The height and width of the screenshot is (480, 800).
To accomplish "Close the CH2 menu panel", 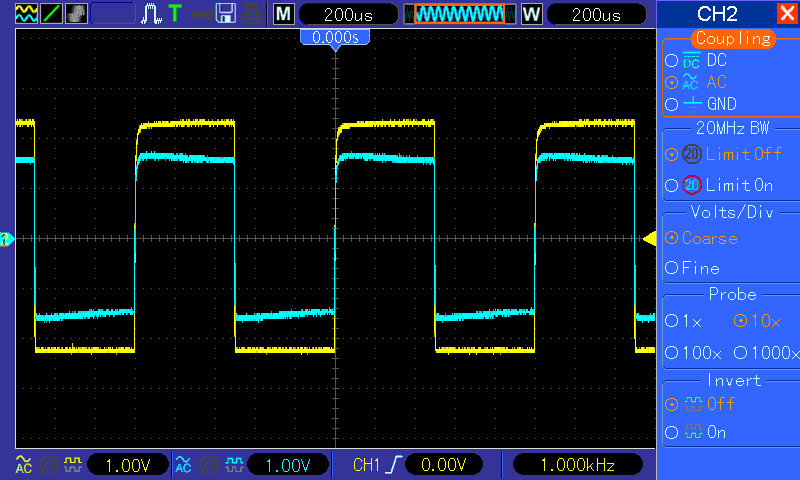I will (x=786, y=14).
